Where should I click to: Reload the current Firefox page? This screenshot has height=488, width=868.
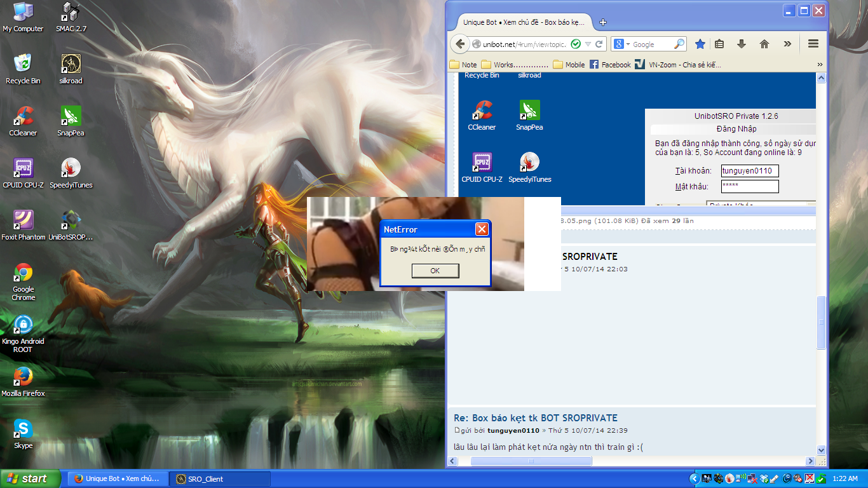pyautogui.click(x=599, y=44)
